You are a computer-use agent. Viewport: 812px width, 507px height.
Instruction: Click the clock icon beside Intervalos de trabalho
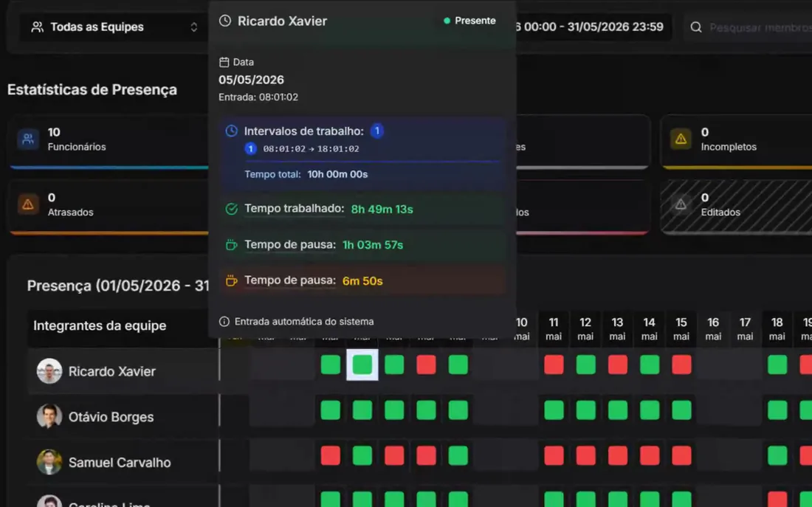[x=232, y=131]
